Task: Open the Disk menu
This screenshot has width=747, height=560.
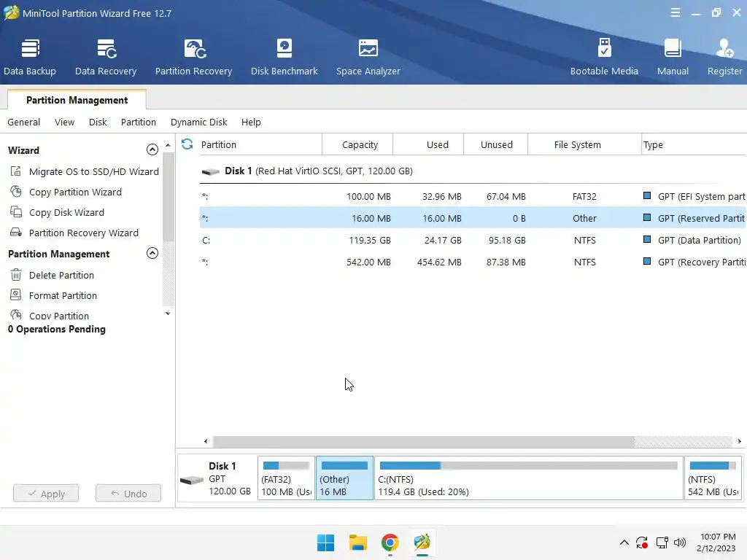Action: point(98,122)
